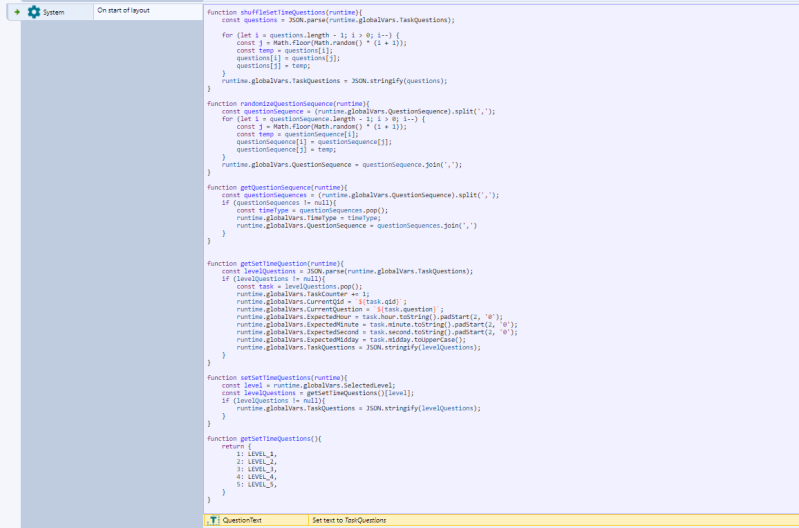Click the 'function setSetTimeQuestions(runtime){' line
Screen dimensions: 799x528
277,378
